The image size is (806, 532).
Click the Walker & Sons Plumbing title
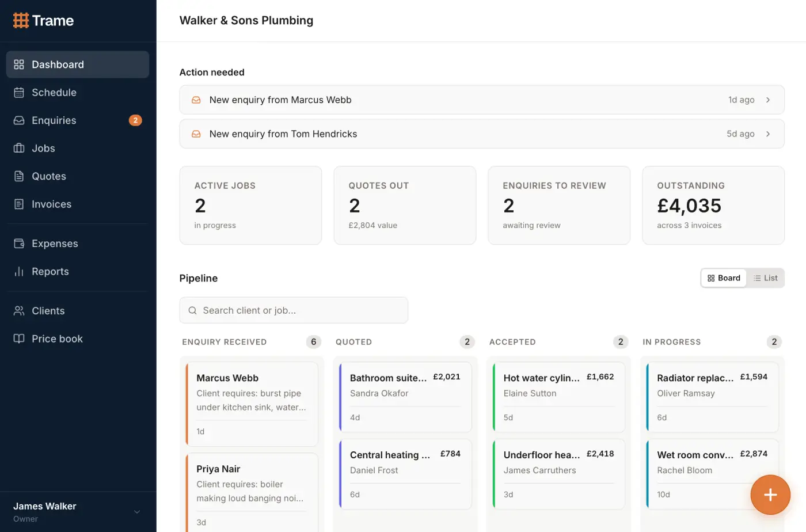[x=246, y=21]
